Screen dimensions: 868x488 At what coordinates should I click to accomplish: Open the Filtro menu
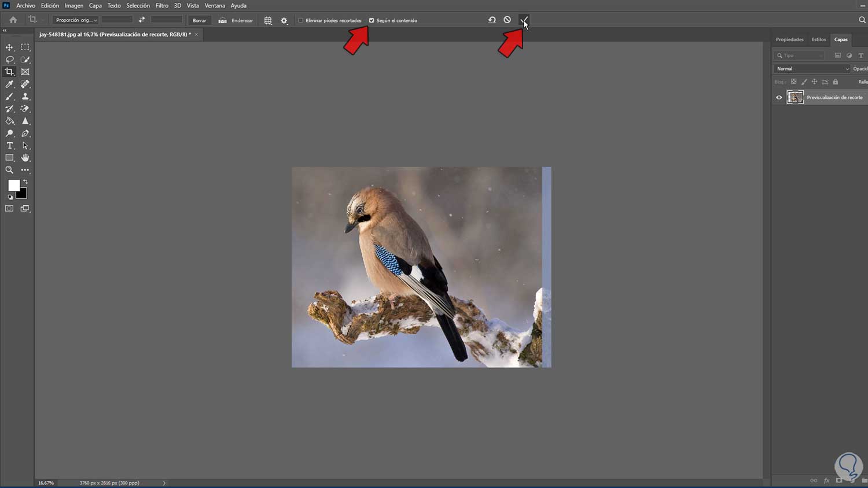pyautogui.click(x=162, y=5)
